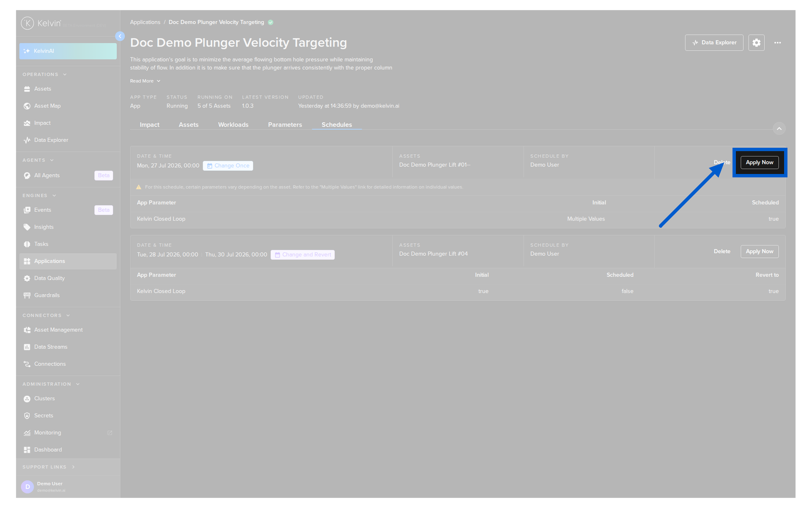Click the Monitoring external link icon

click(x=110, y=433)
